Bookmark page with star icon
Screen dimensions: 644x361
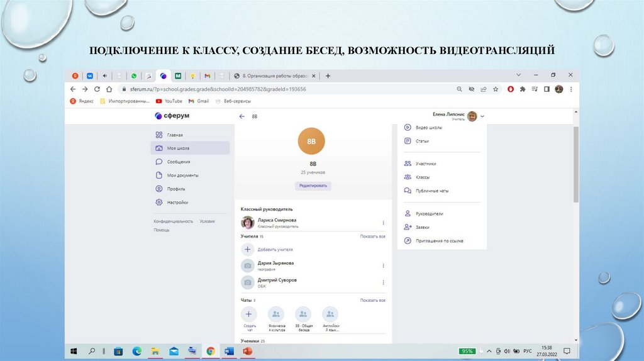point(496,89)
